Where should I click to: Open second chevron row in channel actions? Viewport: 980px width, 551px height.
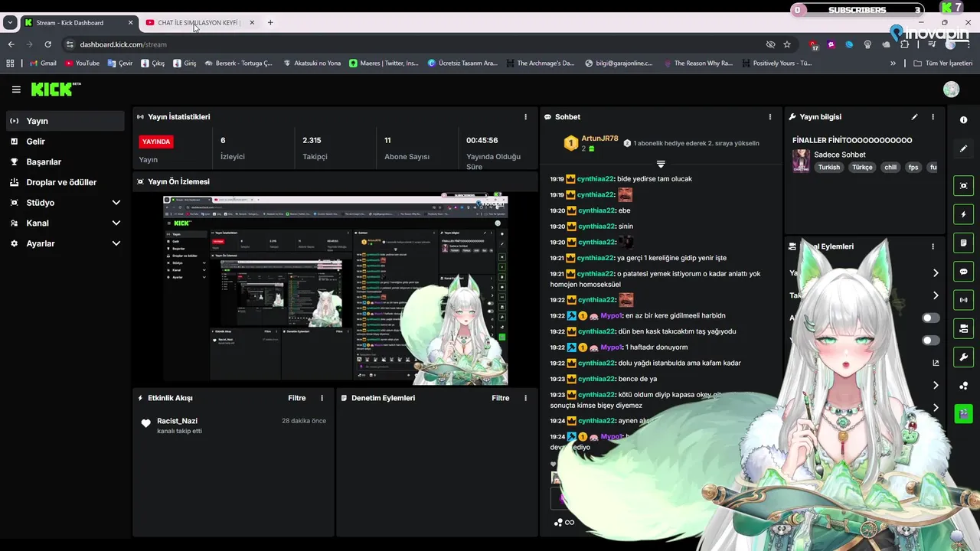pos(936,295)
